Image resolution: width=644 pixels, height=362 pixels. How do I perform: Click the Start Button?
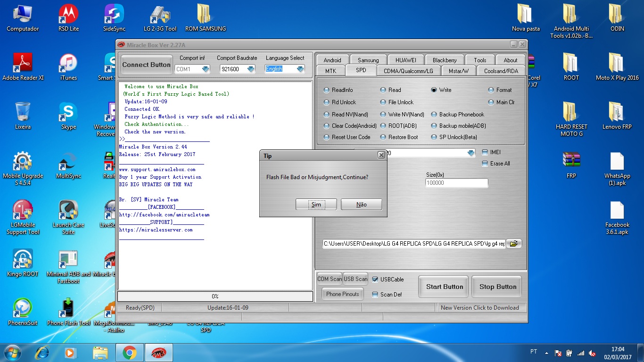tap(445, 287)
